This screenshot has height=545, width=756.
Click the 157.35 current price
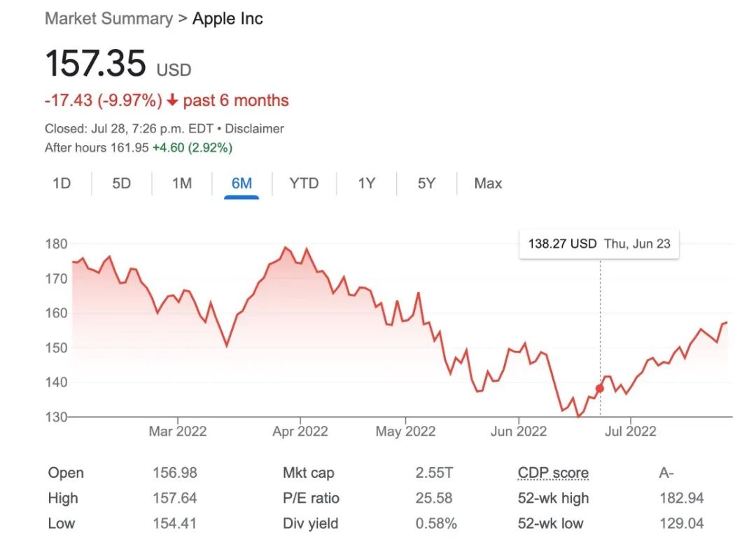pyautogui.click(x=96, y=64)
